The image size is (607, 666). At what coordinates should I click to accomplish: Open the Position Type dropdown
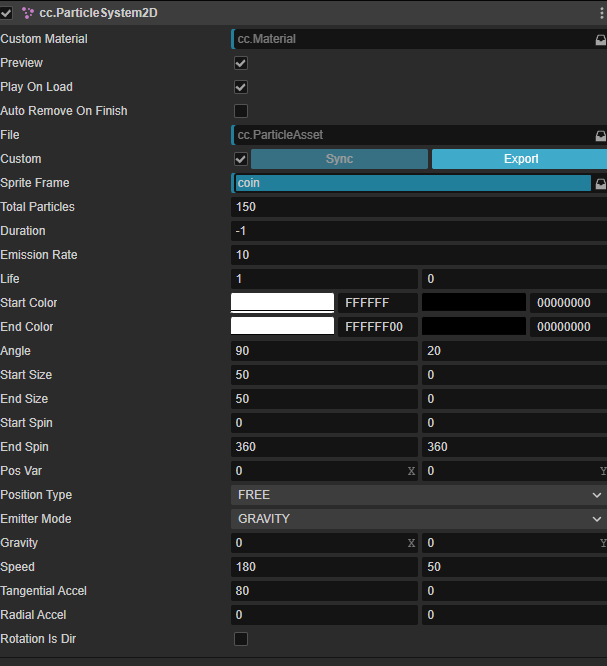coord(418,495)
